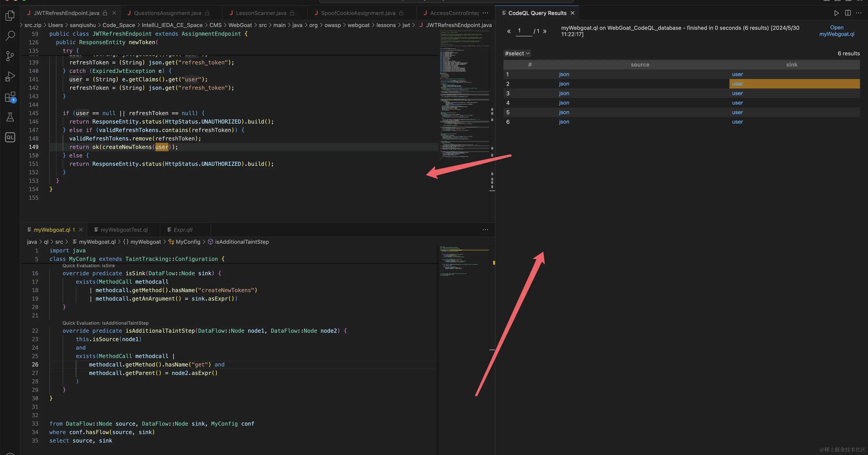Open the Search view in activity bar
Image resolution: width=868 pixels, height=455 pixels.
point(10,35)
